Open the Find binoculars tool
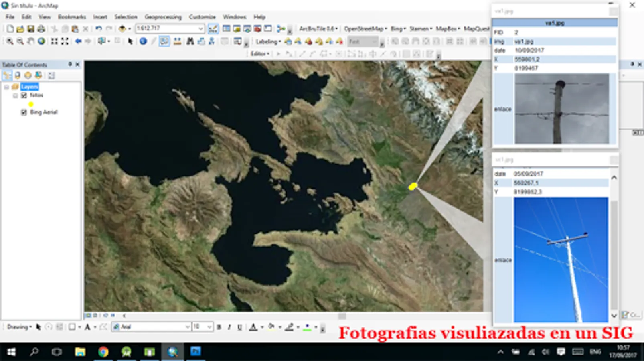Screen dimensions: 644x361 [x=190, y=41]
